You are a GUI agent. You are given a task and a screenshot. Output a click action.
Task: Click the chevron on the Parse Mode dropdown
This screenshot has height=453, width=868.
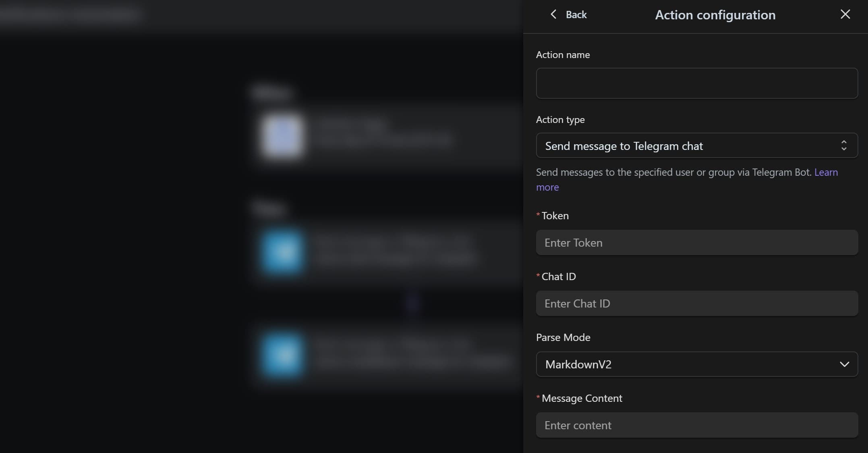tap(844, 364)
